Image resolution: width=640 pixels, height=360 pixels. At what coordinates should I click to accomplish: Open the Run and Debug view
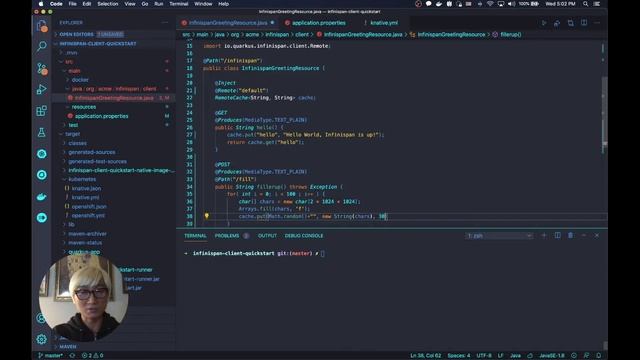(x=41, y=89)
